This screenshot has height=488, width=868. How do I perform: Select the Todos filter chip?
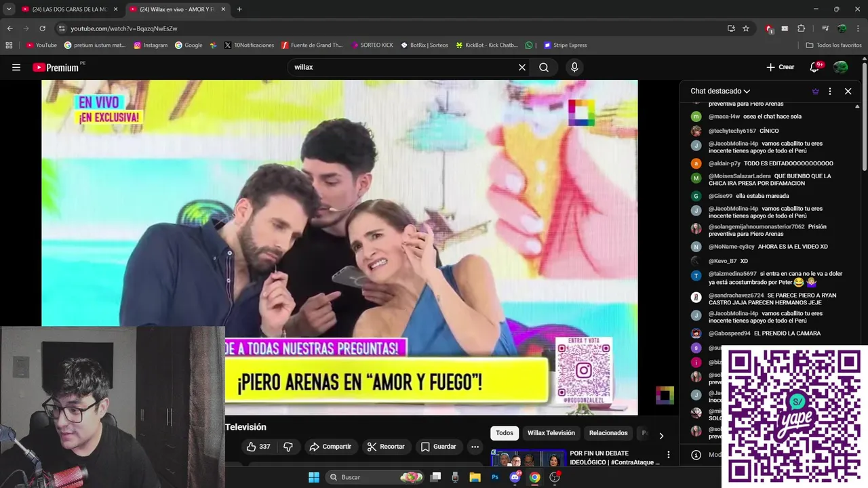[505, 433]
